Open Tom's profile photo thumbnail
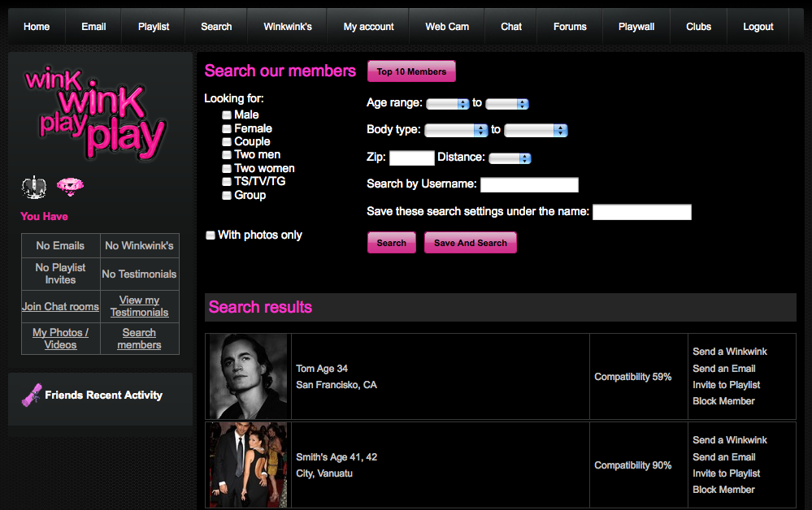 248,376
